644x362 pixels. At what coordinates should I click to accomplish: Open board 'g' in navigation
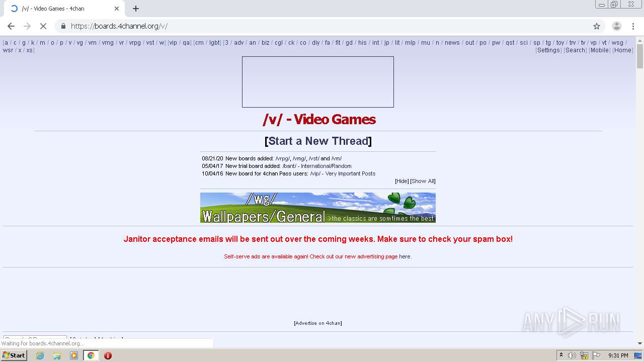click(x=24, y=43)
